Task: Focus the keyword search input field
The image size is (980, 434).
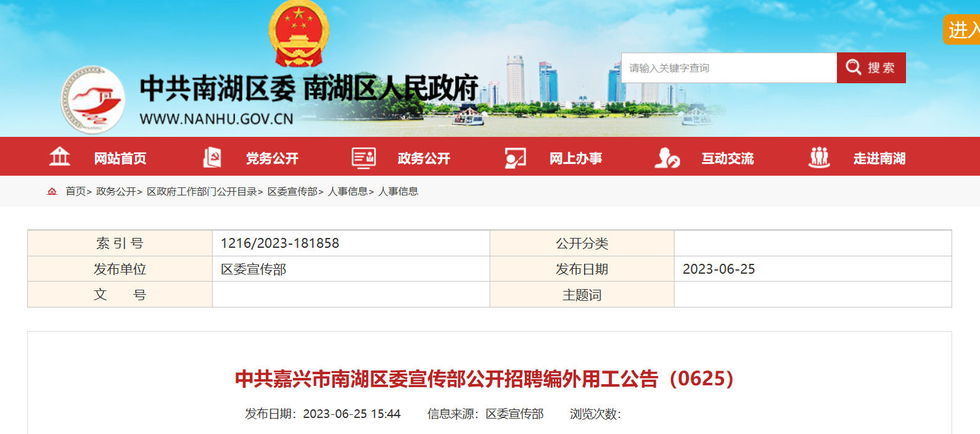Action: coord(729,68)
